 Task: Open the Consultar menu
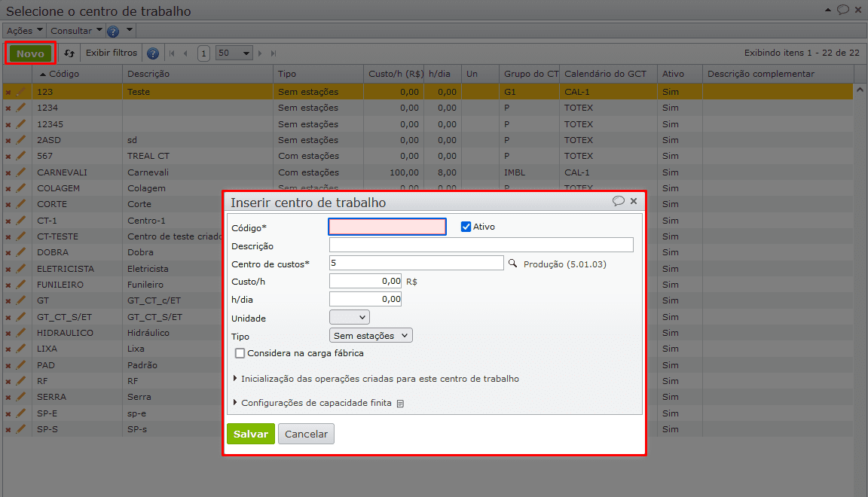pos(76,31)
